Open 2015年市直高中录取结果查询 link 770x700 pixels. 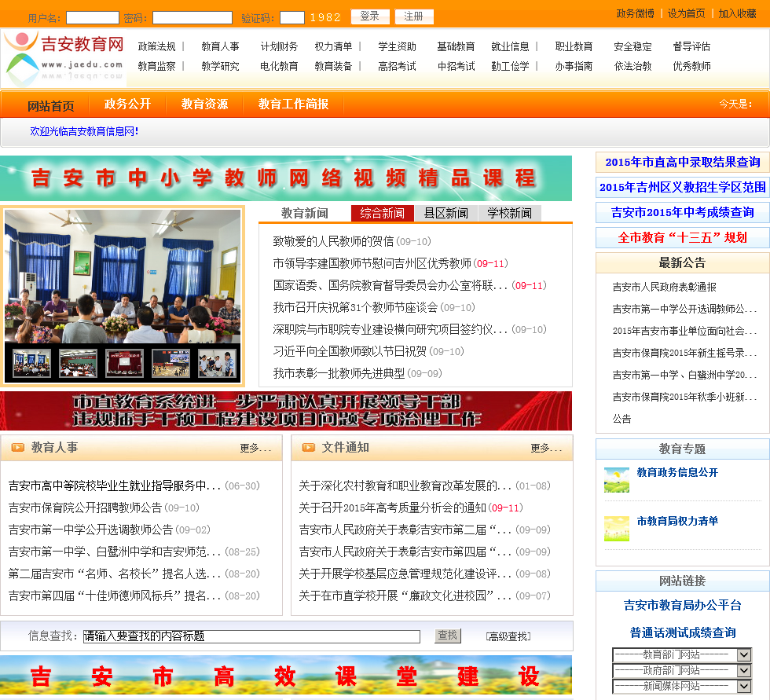tap(682, 162)
